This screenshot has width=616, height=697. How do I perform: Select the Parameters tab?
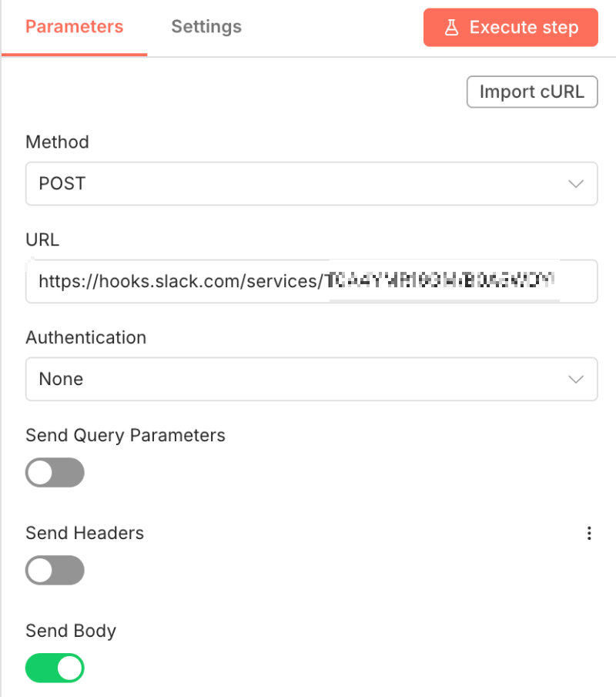pos(74,26)
